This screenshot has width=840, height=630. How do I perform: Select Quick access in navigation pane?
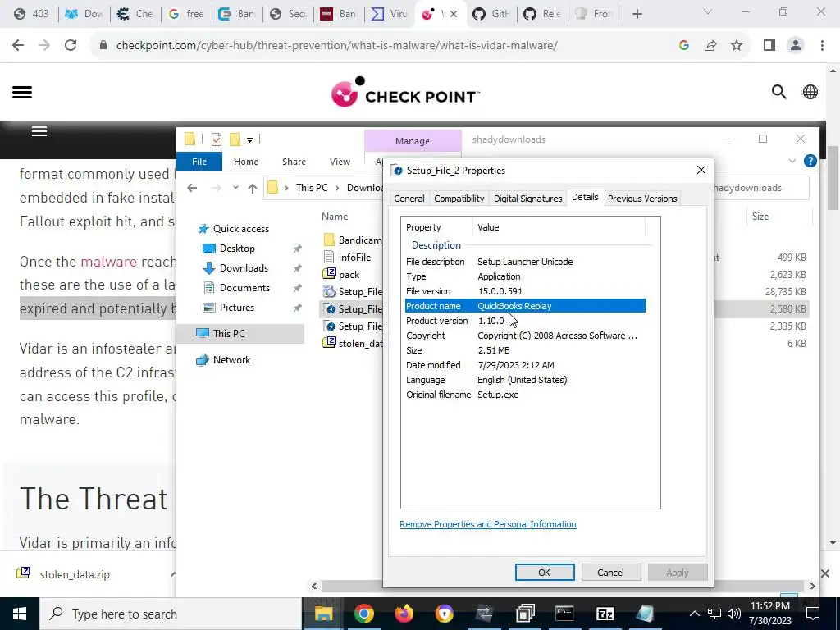coord(240,229)
